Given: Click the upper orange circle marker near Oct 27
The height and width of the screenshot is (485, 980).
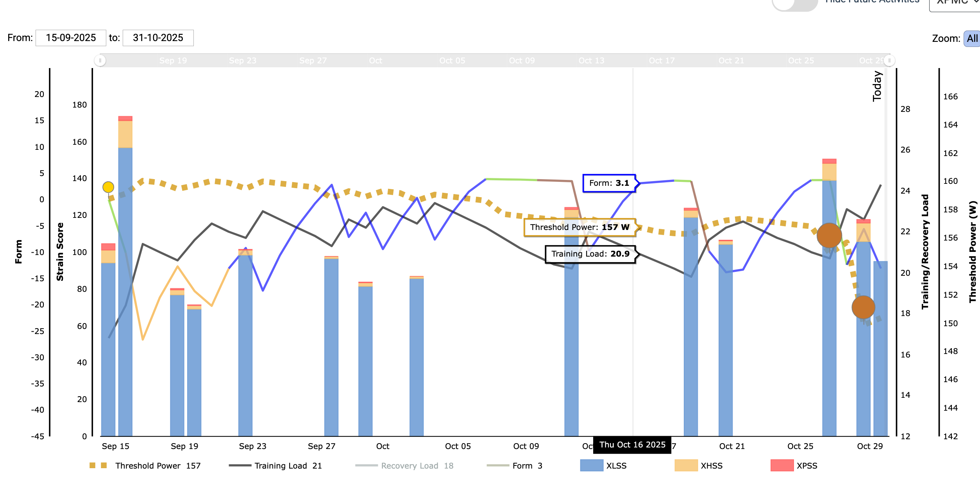Looking at the screenshot, I should click(829, 235).
